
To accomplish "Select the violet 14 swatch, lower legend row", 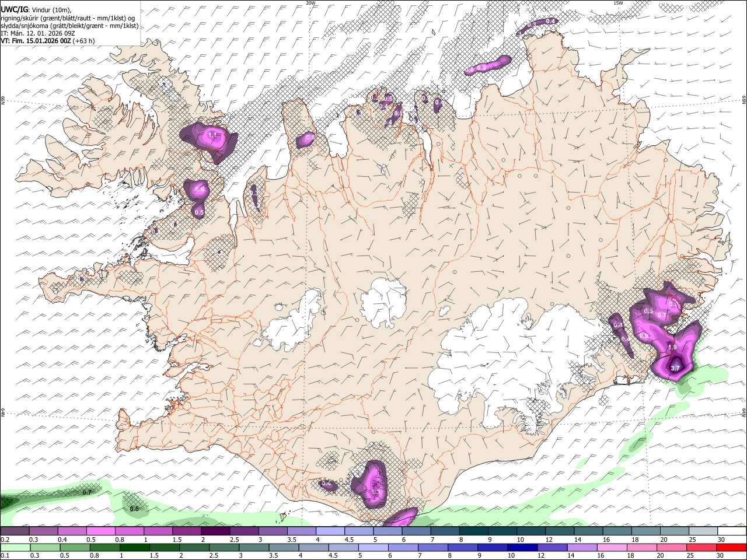I will pos(582,547).
